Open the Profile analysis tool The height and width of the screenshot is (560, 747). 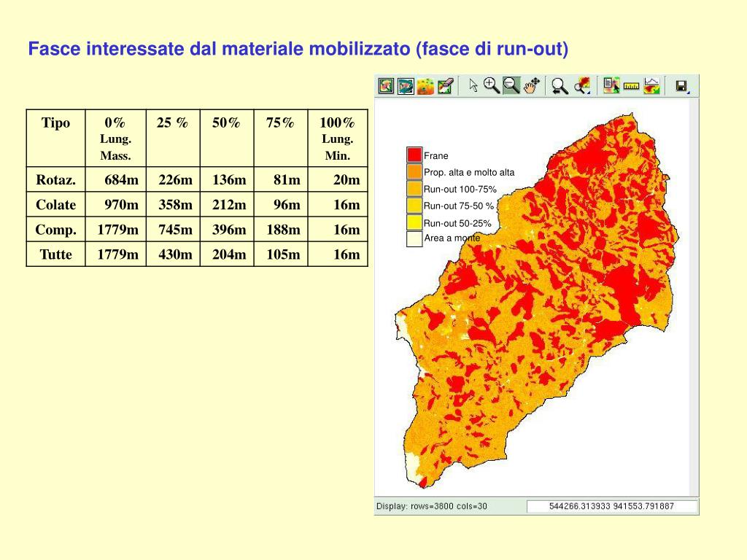[651, 86]
